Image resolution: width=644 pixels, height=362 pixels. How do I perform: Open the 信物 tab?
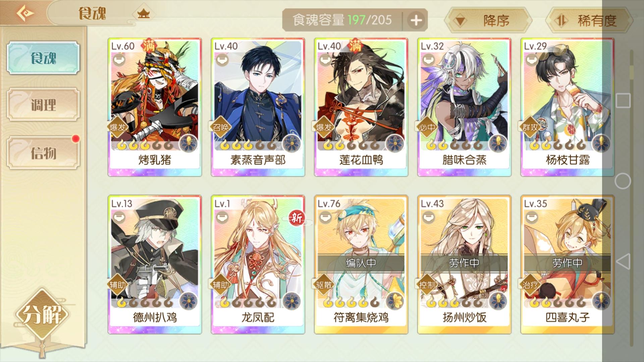[43, 153]
